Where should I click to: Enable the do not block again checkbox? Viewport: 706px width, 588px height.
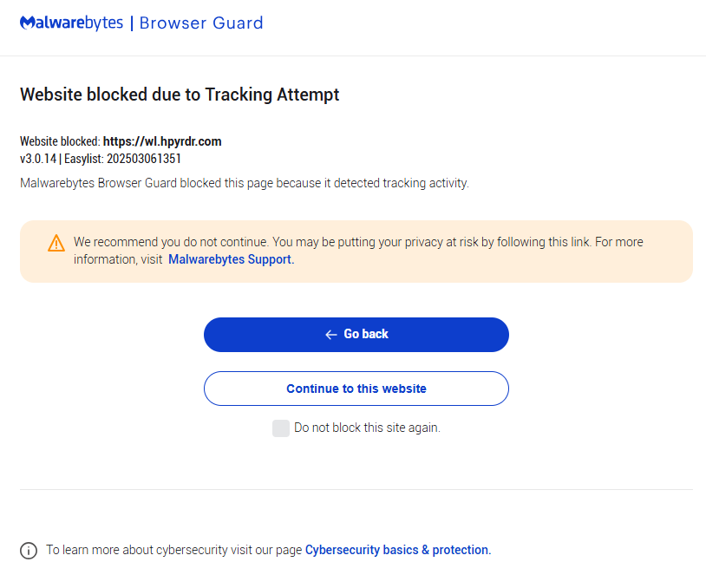pyautogui.click(x=281, y=428)
